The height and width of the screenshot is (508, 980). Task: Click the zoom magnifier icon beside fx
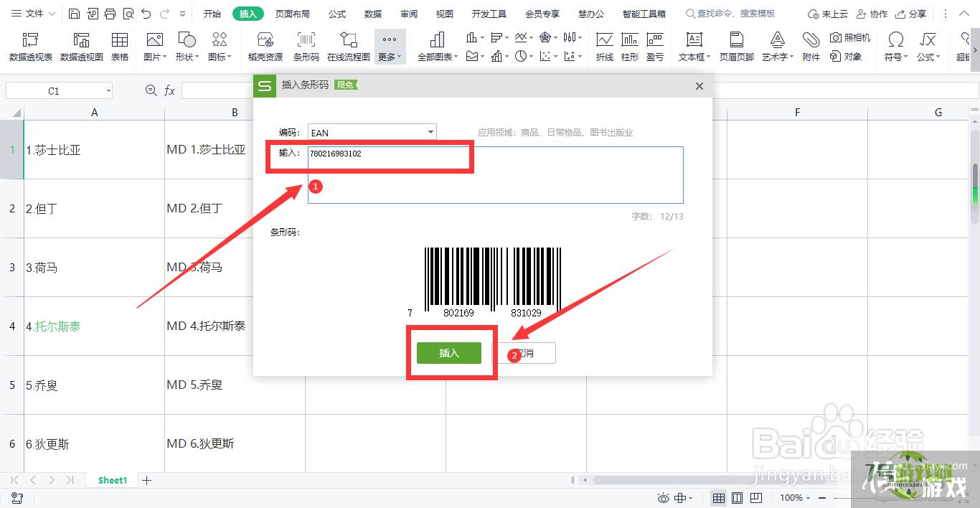click(151, 90)
